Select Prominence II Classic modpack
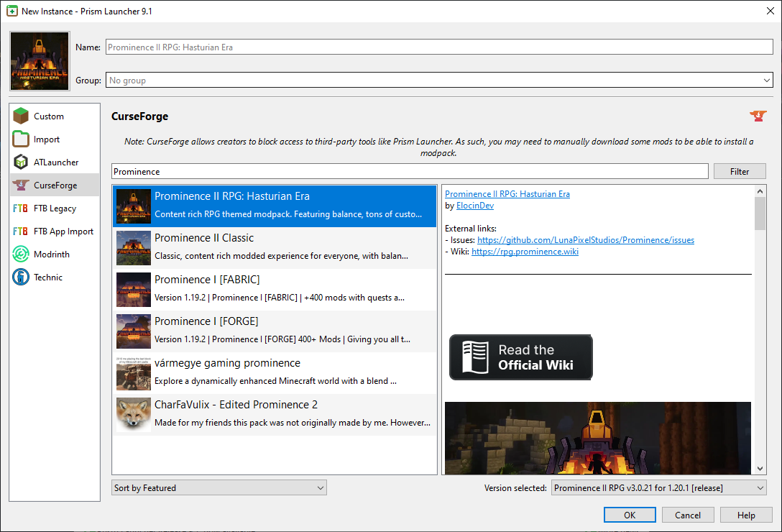The height and width of the screenshot is (532, 782). click(x=275, y=248)
